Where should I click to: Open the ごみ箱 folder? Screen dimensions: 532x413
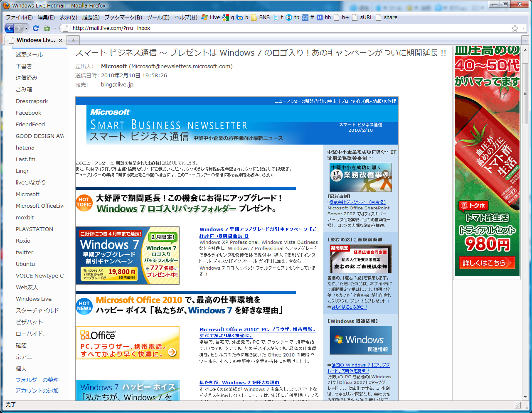coord(24,89)
